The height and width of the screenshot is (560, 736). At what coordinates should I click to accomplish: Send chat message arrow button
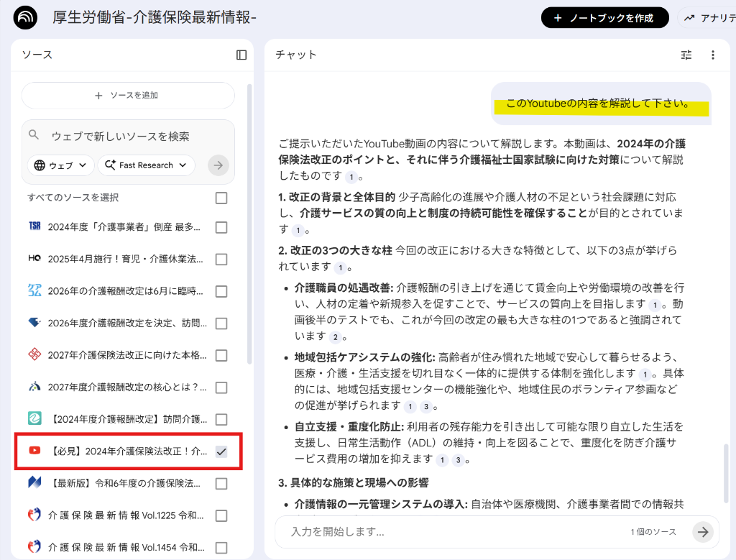[x=703, y=532]
